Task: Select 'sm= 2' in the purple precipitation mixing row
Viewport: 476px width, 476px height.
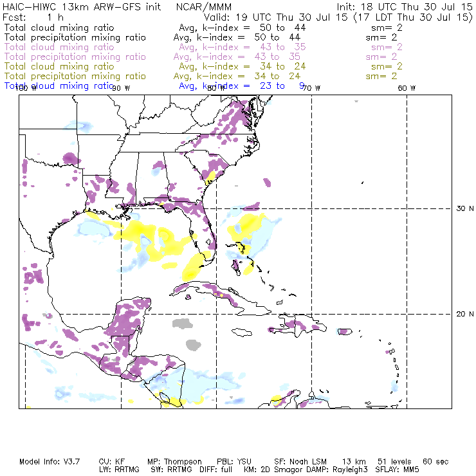Action: (x=381, y=57)
